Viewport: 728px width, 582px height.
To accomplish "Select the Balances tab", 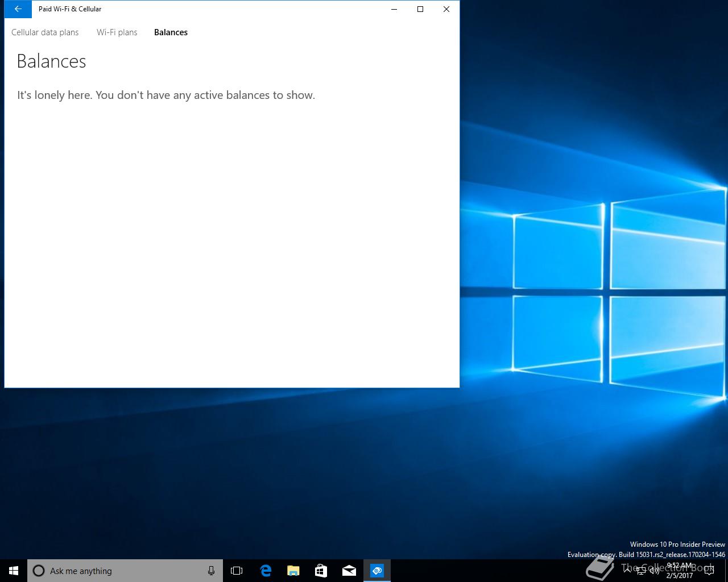I will (x=171, y=32).
